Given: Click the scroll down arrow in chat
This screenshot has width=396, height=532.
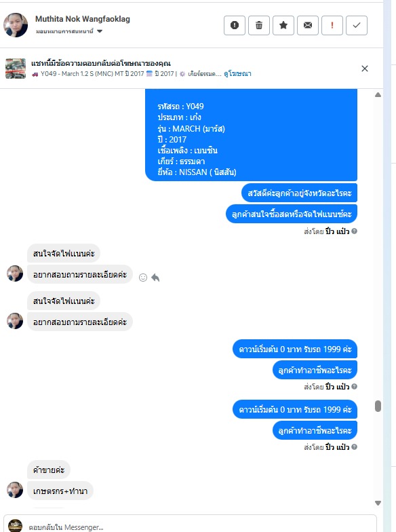Looking at the screenshot, I should pos(378,503).
